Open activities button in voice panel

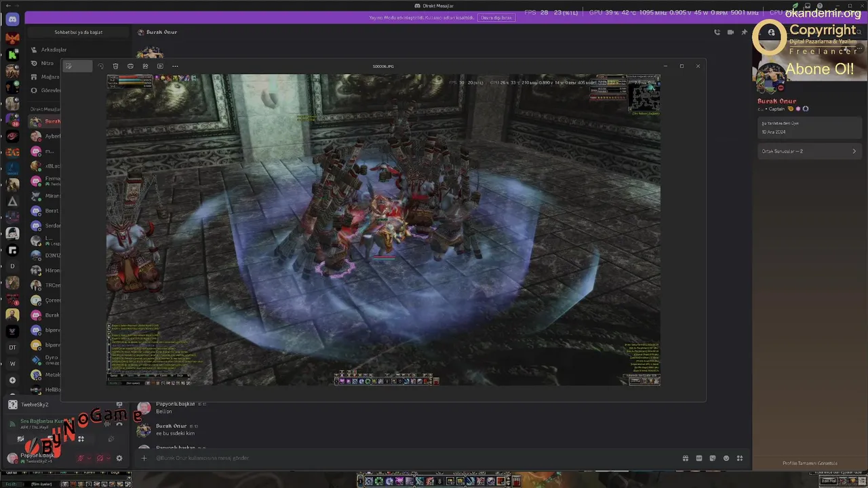point(81,439)
